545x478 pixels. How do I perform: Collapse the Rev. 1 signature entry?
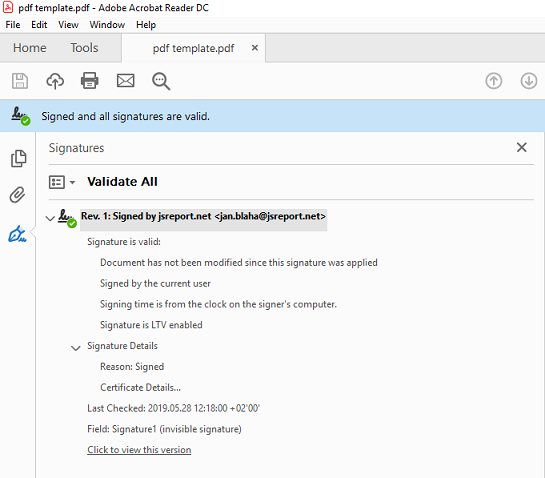(x=50, y=218)
